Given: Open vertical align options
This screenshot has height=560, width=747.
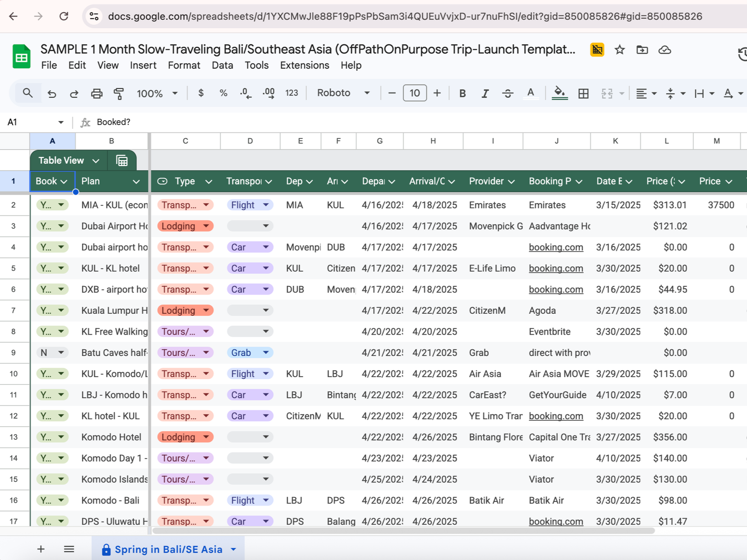Looking at the screenshot, I should [x=675, y=93].
